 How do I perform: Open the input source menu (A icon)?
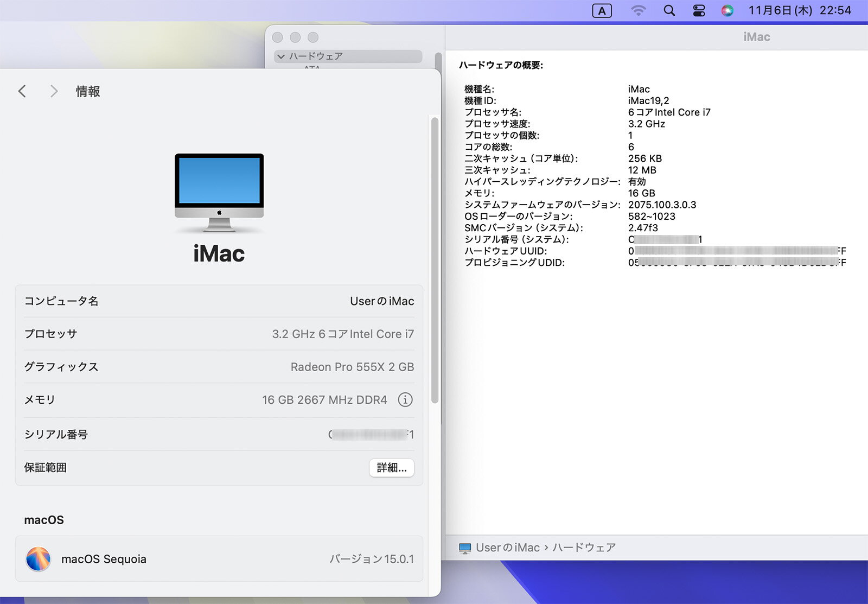[602, 11]
